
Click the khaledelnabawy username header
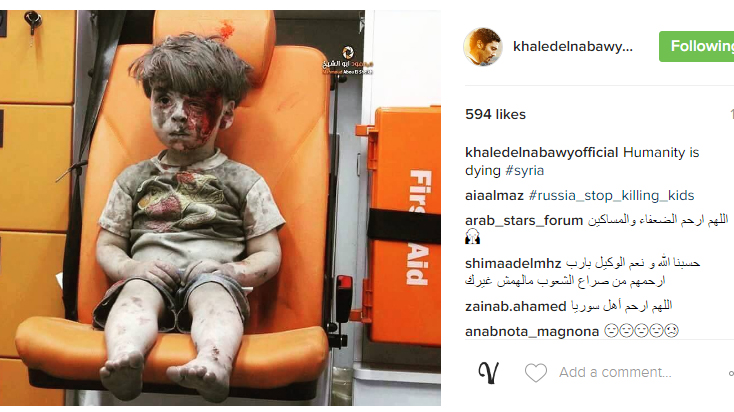point(573,46)
